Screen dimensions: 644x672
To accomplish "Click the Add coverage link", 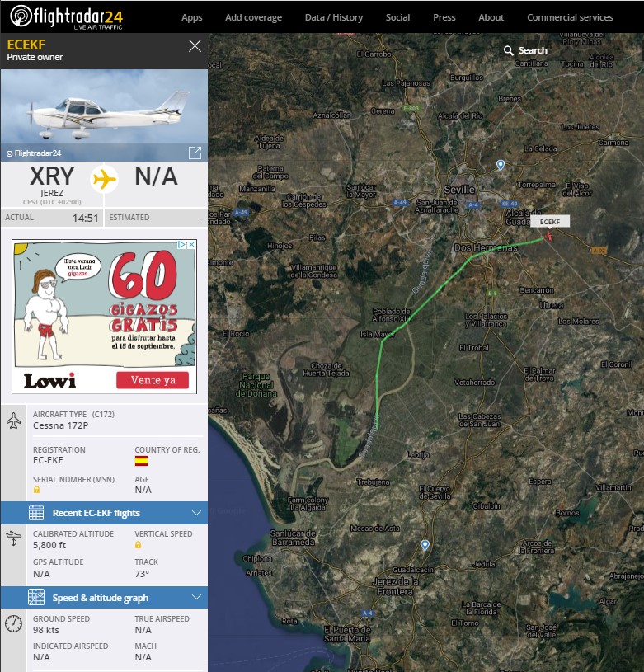I will click(x=253, y=17).
